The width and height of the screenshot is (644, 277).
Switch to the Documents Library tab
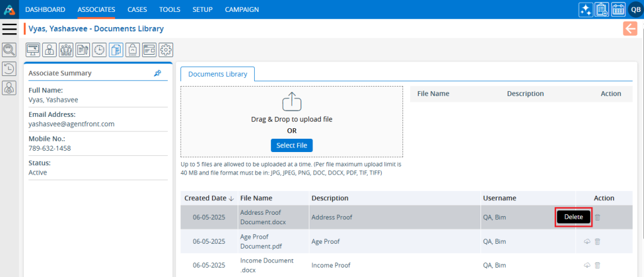(218, 74)
